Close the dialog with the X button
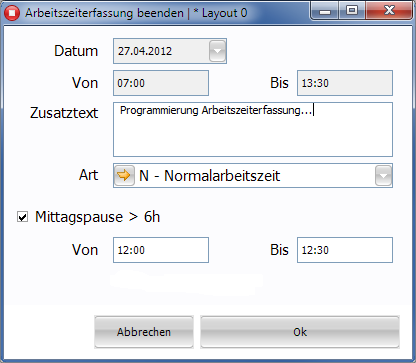The height and width of the screenshot is (363, 416). pyautogui.click(x=389, y=11)
